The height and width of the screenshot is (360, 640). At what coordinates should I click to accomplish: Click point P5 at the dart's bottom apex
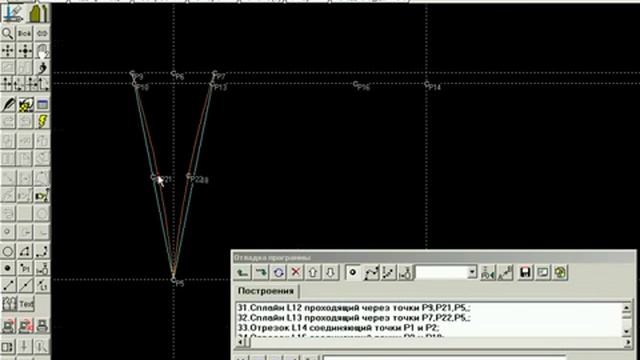point(173,280)
